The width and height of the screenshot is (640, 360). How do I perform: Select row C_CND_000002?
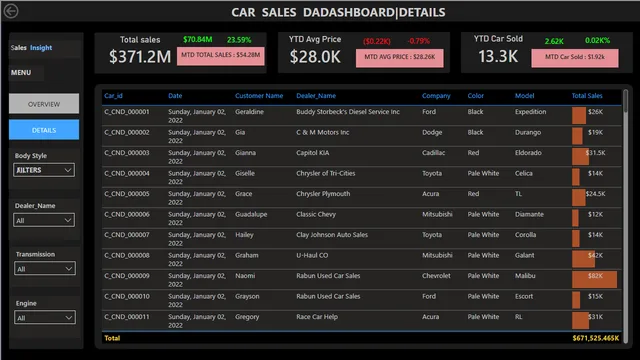[x=362, y=136]
